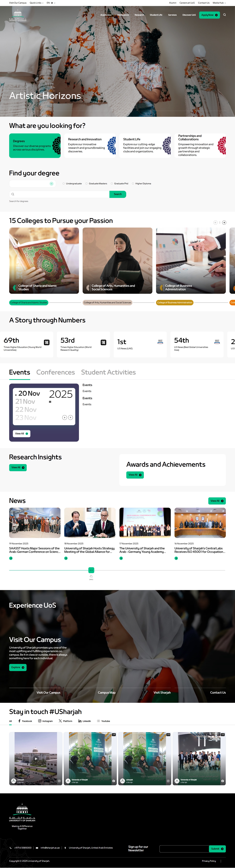Show LinkedIn posts in social feed
The height and width of the screenshot is (868, 235).
(84, 721)
